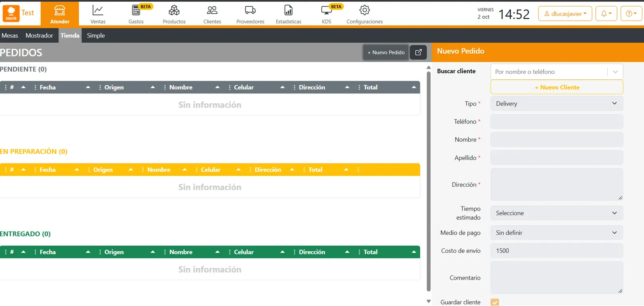
Task: Open the dlucasjavier user menu
Action: pyautogui.click(x=565, y=14)
